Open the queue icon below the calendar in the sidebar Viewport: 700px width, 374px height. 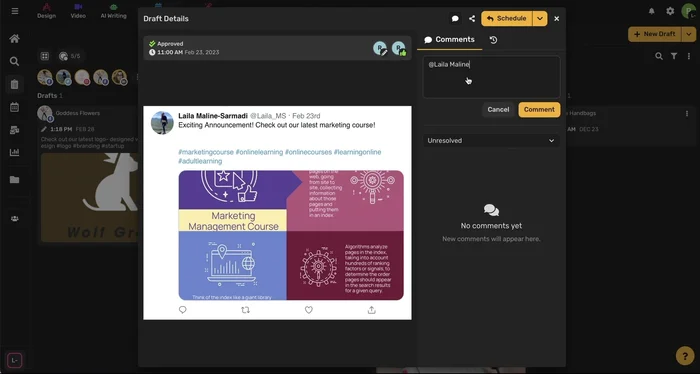14,130
